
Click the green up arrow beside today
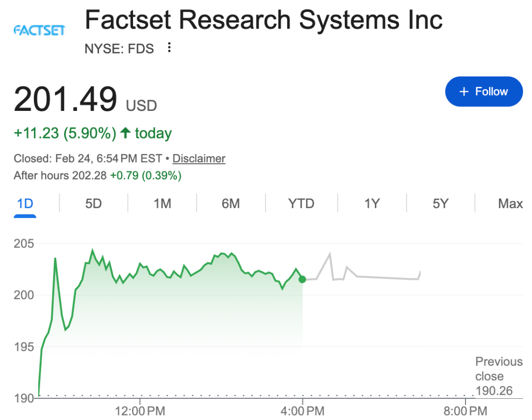126,133
